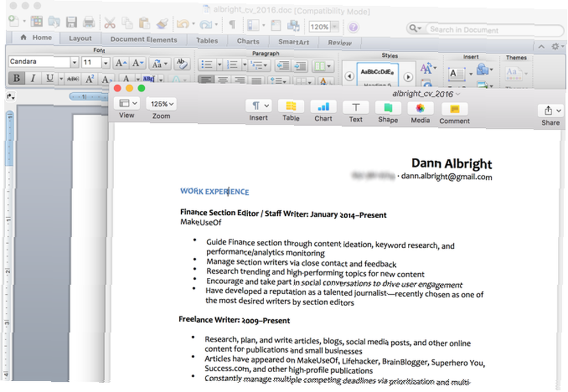
Task: Click the Cut scissors icon in Word
Action: (110, 23)
